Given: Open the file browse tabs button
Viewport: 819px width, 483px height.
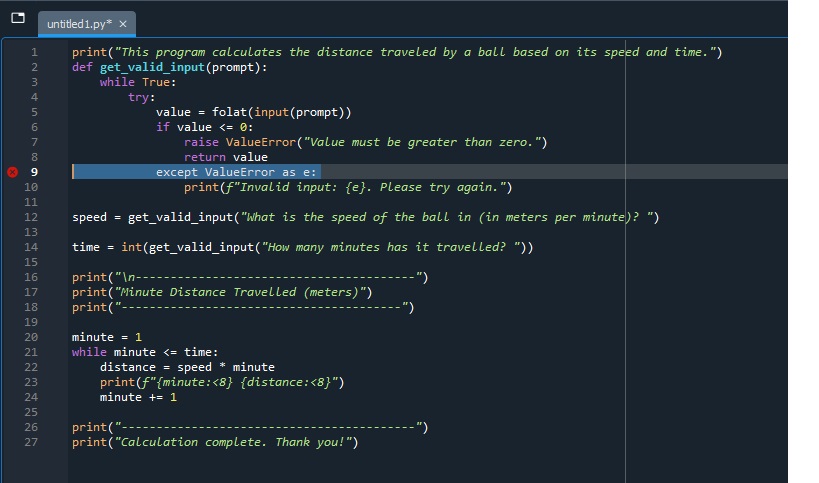Looking at the screenshot, I should pos(18,18).
